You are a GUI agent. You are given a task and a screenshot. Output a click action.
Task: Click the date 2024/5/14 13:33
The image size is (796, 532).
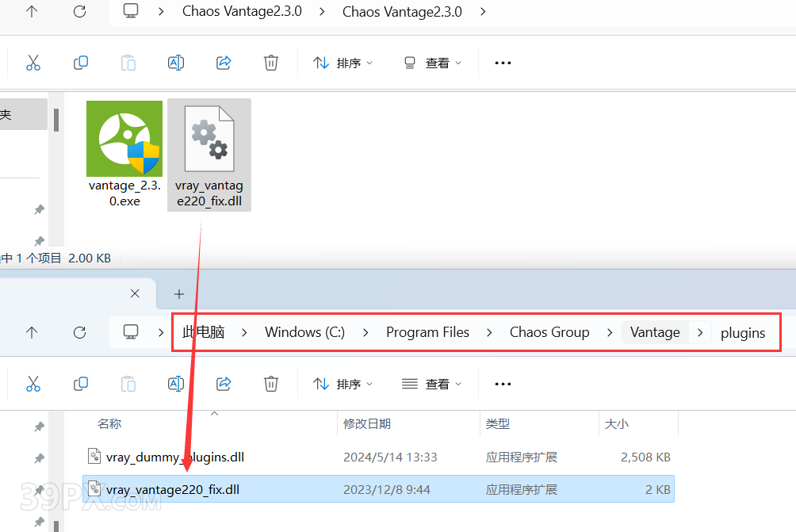coord(390,457)
